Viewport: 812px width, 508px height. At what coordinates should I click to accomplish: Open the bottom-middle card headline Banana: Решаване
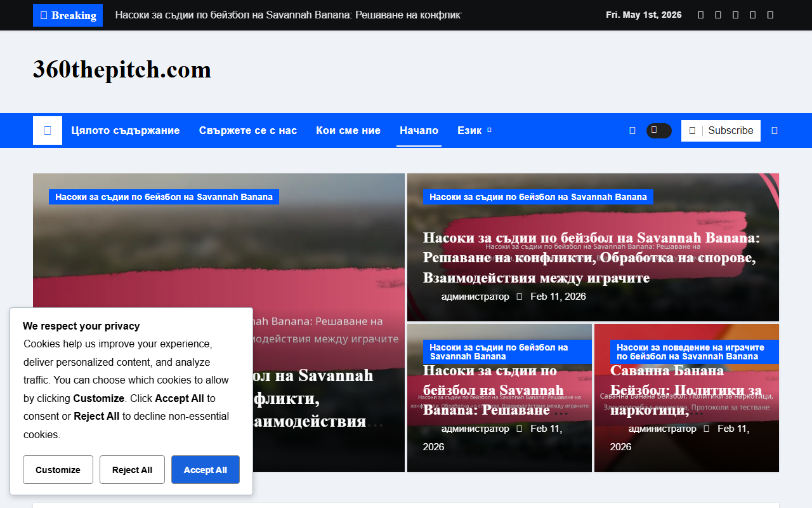[x=495, y=391]
